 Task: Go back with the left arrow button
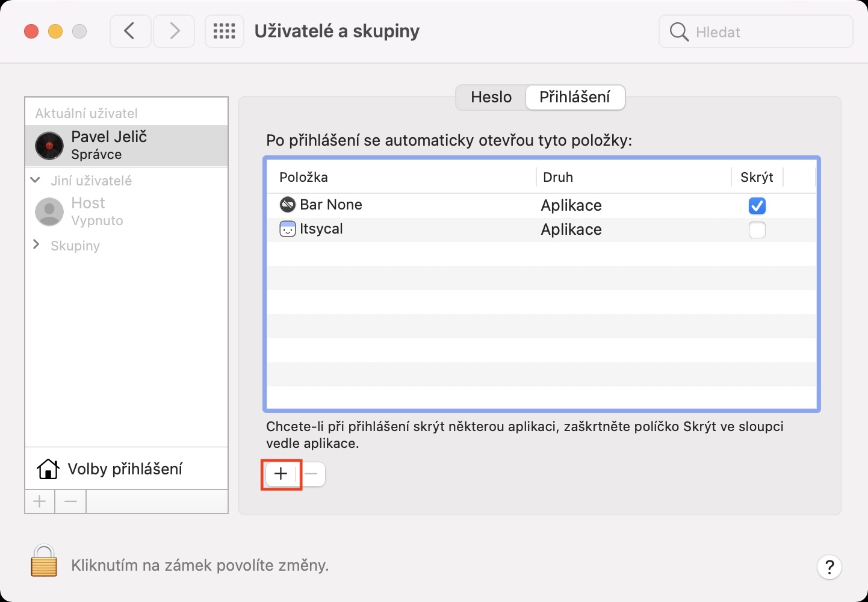130,31
